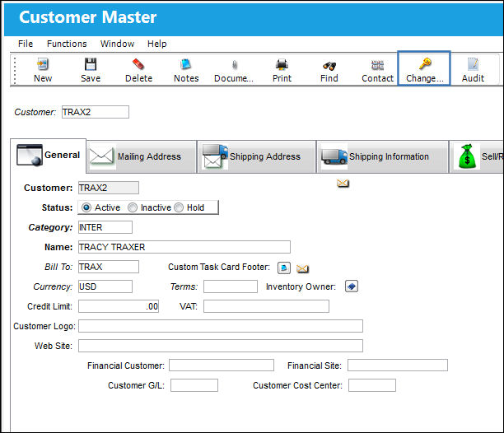Select the Active status radio button
The height and width of the screenshot is (433, 504).
(86, 207)
